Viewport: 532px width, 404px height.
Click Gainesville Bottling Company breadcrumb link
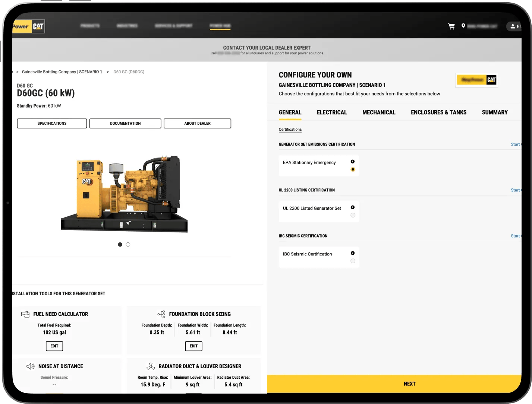click(x=62, y=72)
